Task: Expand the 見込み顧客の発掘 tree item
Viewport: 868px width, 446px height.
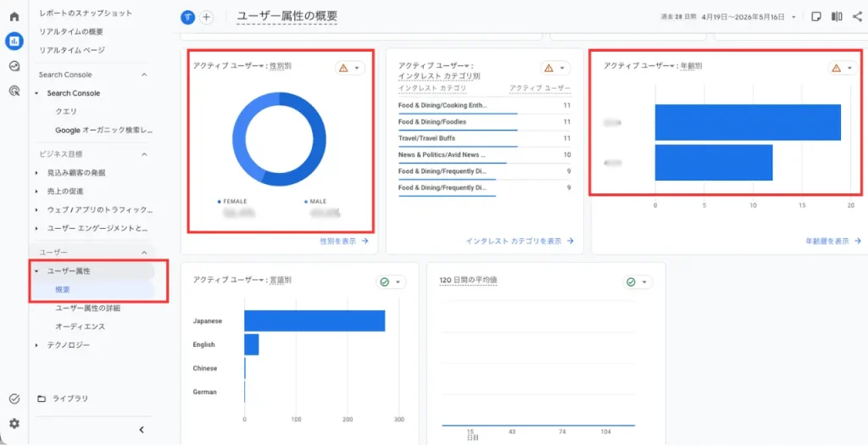Action: [36, 173]
